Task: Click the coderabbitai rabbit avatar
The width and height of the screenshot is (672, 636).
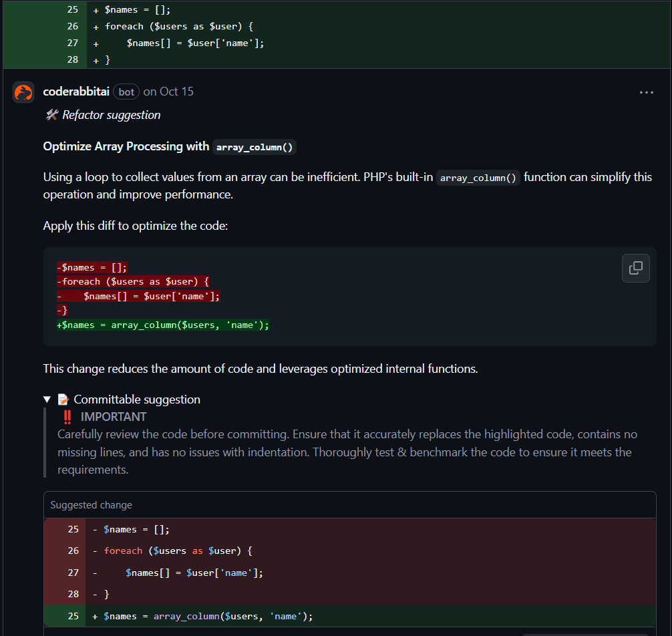Action: point(23,92)
